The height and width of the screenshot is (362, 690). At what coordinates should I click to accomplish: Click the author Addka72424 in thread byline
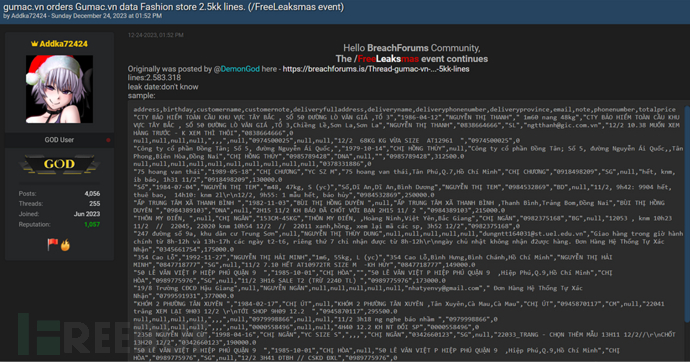coord(29,16)
